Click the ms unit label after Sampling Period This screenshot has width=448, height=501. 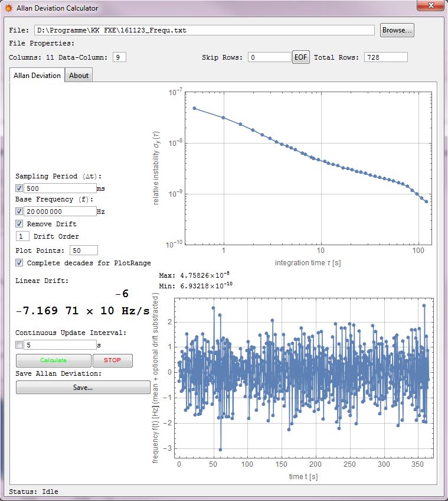click(101, 188)
